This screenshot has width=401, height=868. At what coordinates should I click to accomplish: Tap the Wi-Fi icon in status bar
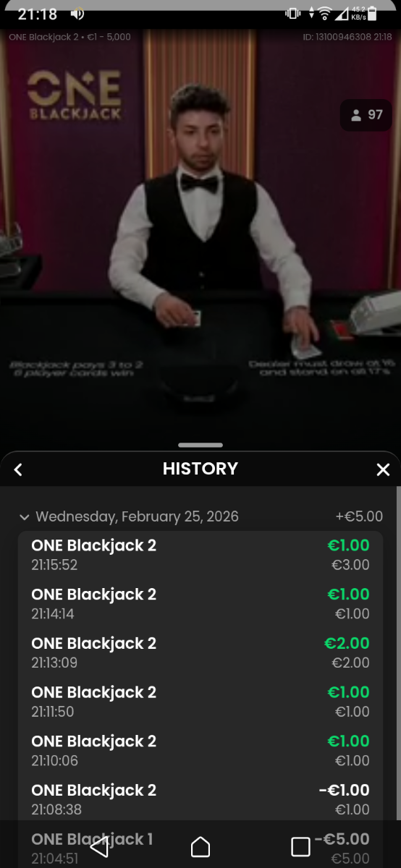pyautogui.click(x=325, y=13)
